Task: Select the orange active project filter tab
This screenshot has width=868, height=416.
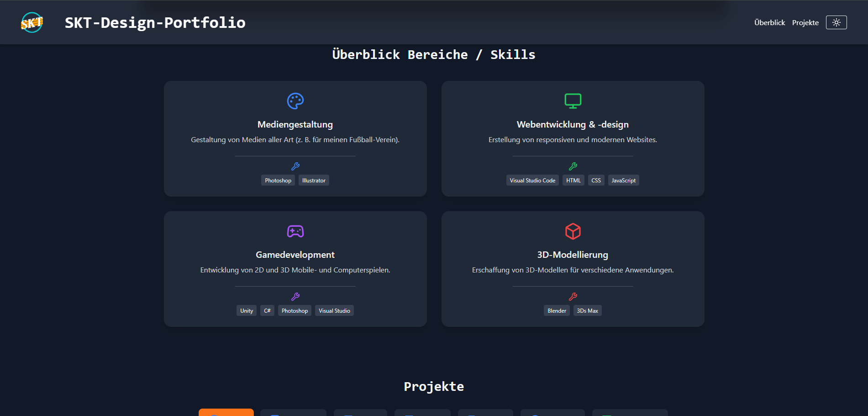Action: [x=226, y=412]
